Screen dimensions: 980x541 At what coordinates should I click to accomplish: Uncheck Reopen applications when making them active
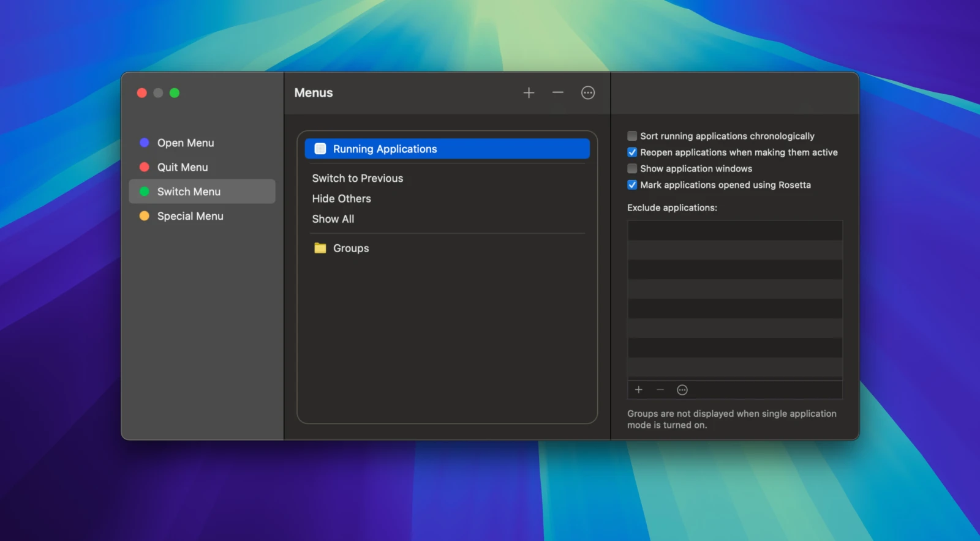click(x=632, y=152)
